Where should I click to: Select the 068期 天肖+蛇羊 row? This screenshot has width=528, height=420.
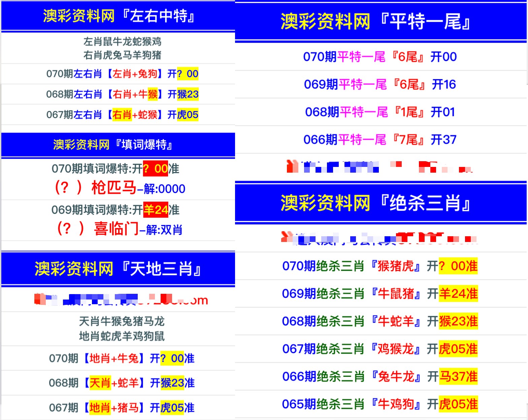(122, 383)
